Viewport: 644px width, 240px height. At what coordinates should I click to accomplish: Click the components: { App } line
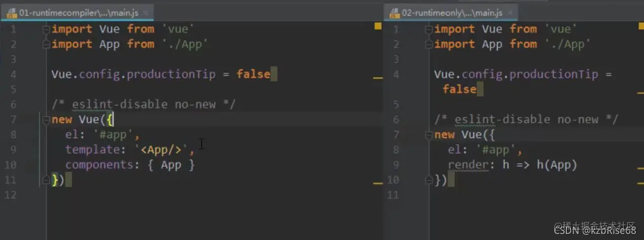click(130, 165)
